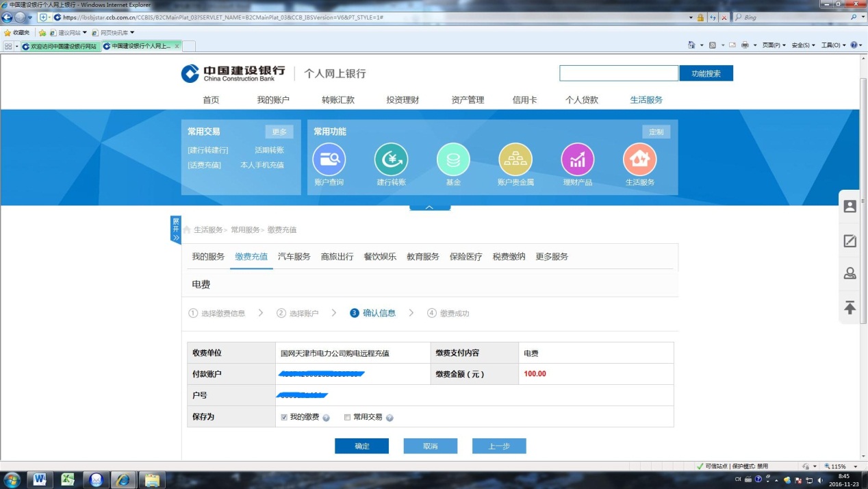
Task: Click the IE back navigation button
Action: (8, 17)
